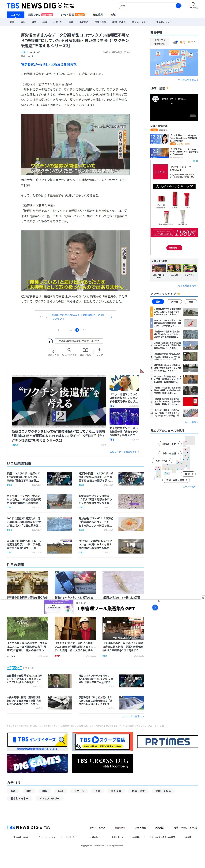
Task: Open ワクチン後遺症を考える シリーズ2 large thumbnail
Action: (x=59, y=401)
